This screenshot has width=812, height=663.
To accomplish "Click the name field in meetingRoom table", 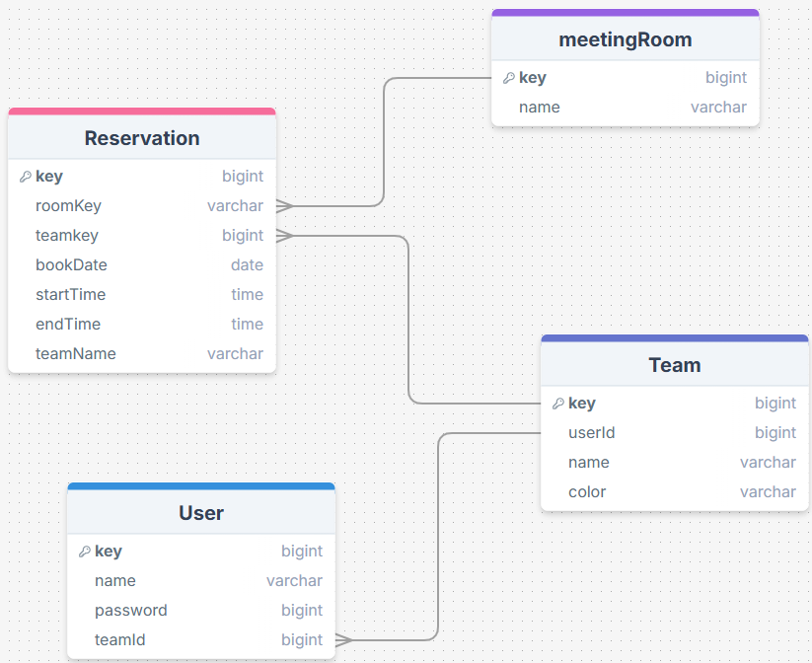I will (x=626, y=108).
